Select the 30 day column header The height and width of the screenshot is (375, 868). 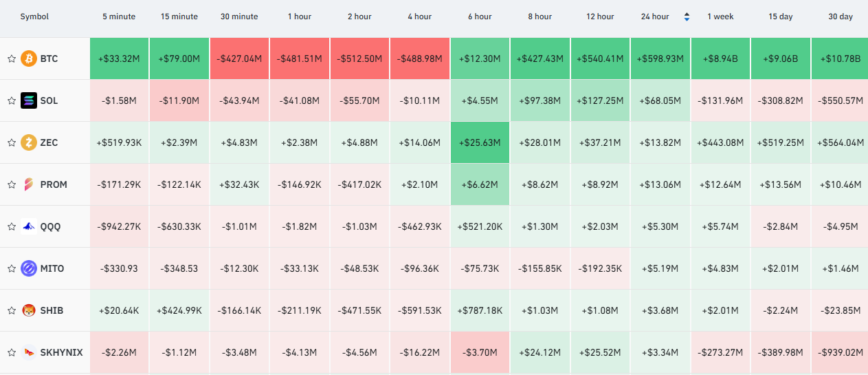point(841,17)
